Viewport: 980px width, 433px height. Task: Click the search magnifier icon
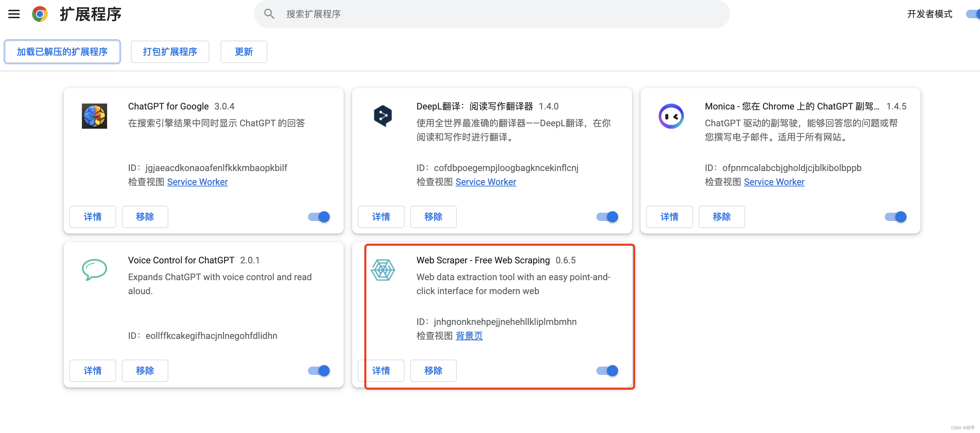pos(269,14)
